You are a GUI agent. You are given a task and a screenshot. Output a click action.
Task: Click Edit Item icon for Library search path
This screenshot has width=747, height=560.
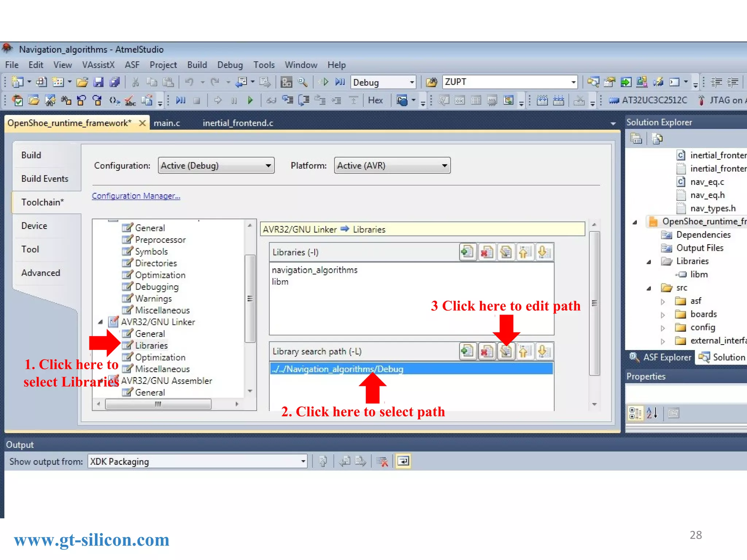pos(506,351)
